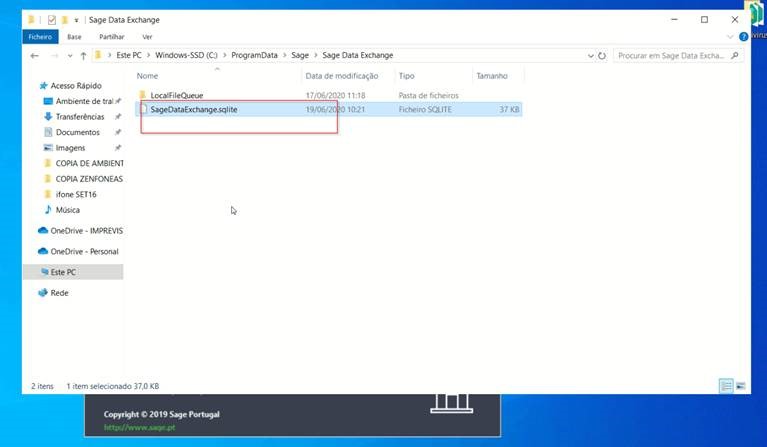Switch to details view layout
The height and width of the screenshot is (447, 767).
pyautogui.click(x=725, y=386)
